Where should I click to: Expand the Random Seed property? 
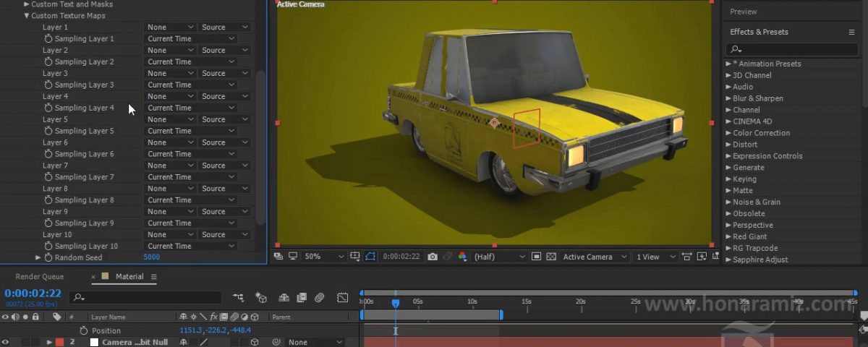pyautogui.click(x=38, y=257)
